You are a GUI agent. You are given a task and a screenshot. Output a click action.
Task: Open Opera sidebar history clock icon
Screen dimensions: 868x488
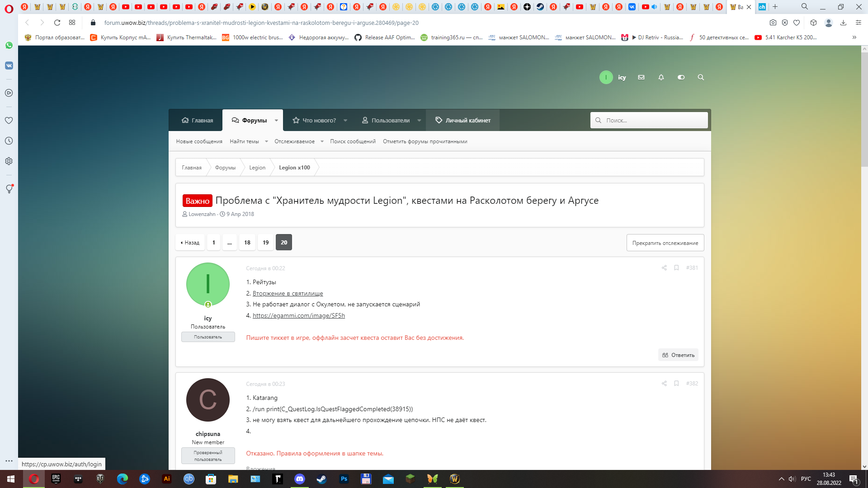pyautogui.click(x=9, y=141)
